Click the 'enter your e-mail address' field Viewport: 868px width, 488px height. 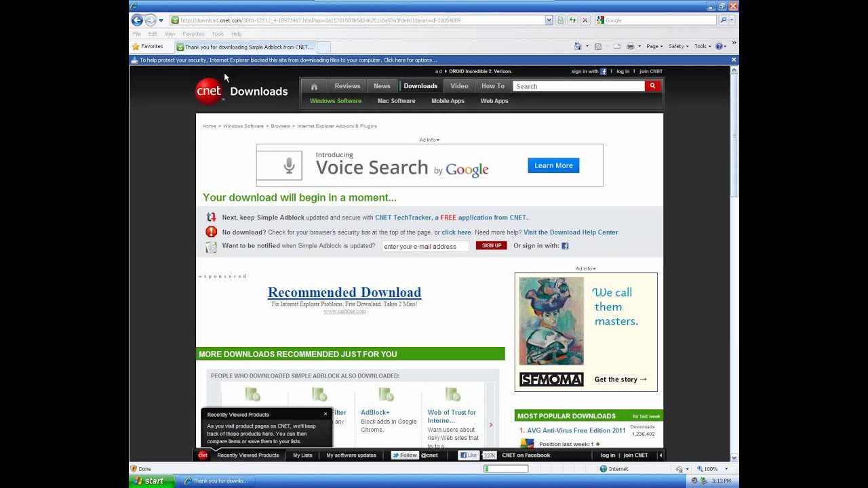425,246
